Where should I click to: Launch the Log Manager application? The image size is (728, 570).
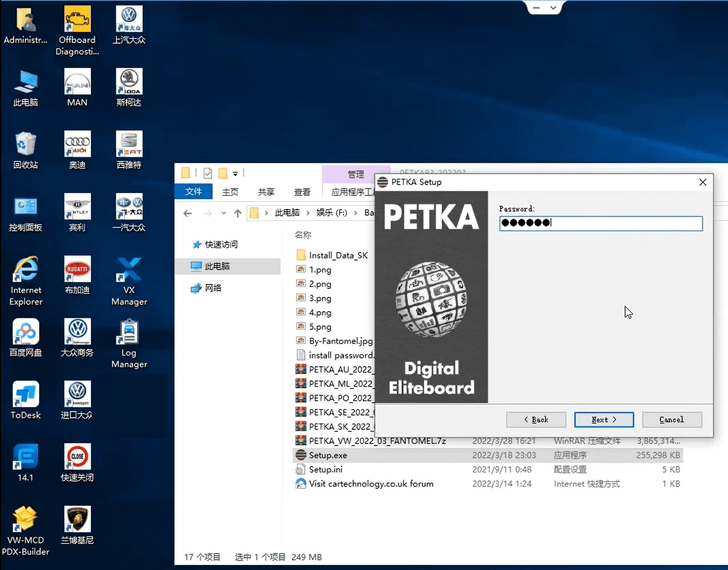coord(128,335)
